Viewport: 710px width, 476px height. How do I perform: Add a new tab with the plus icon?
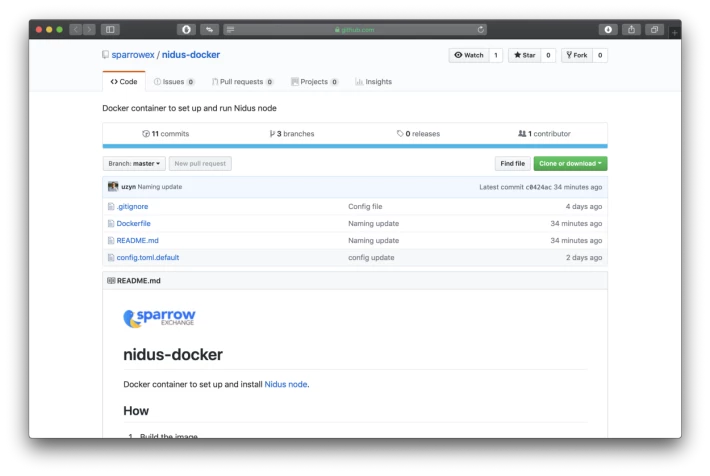point(674,33)
